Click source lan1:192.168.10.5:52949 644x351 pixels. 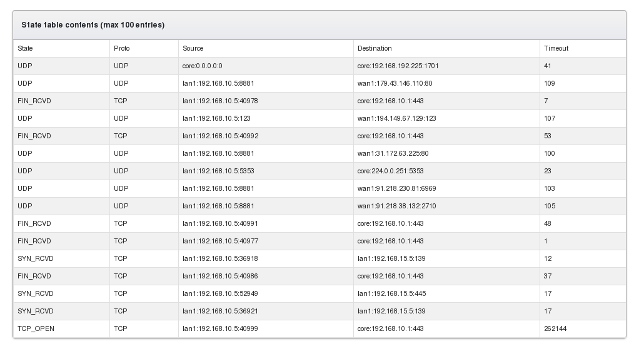(x=220, y=293)
